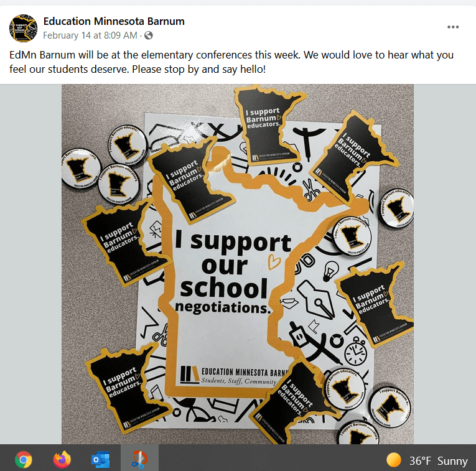Image resolution: width=476 pixels, height=471 pixels.
Task: Click the sunny weather icon in taskbar
Action: coord(394,459)
